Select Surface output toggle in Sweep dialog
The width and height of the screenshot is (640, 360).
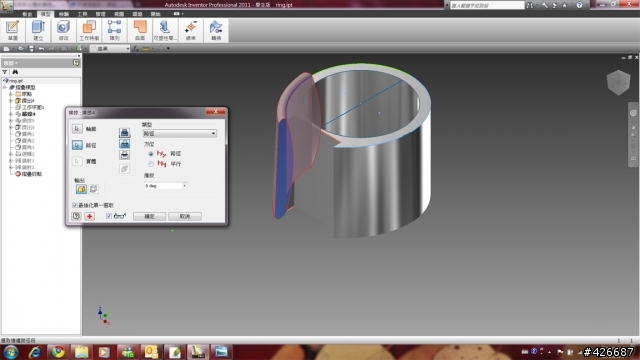tap(93, 189)
